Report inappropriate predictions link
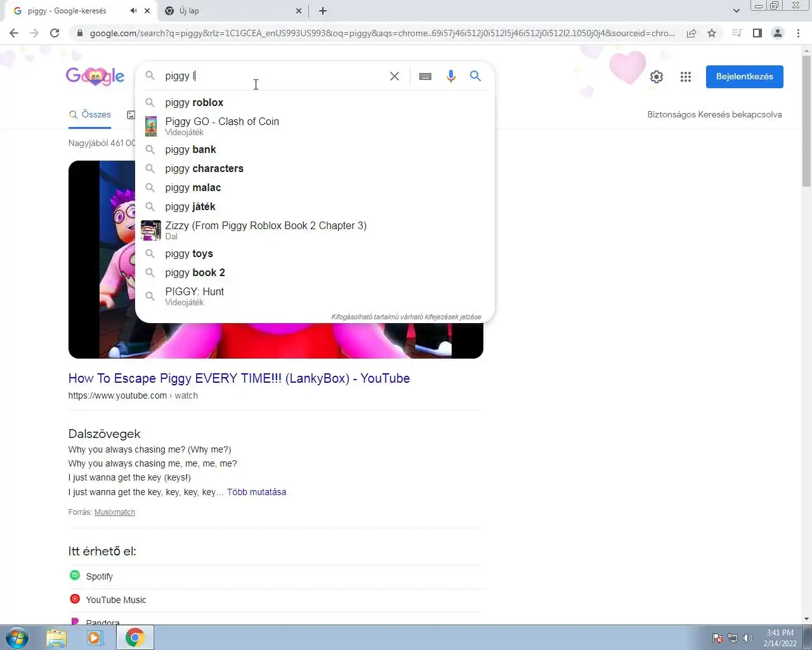812x650 pixels. pyautogui.click(x=406, y=317)
